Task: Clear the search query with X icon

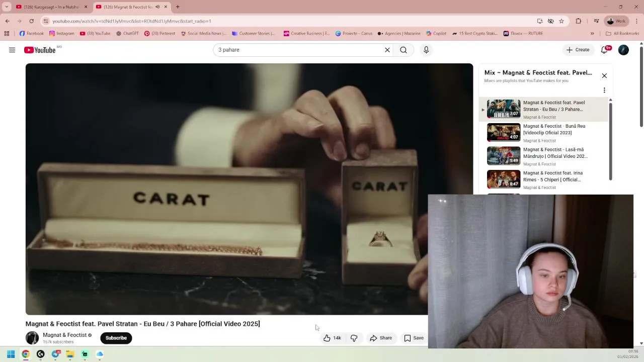Action: 387,50
